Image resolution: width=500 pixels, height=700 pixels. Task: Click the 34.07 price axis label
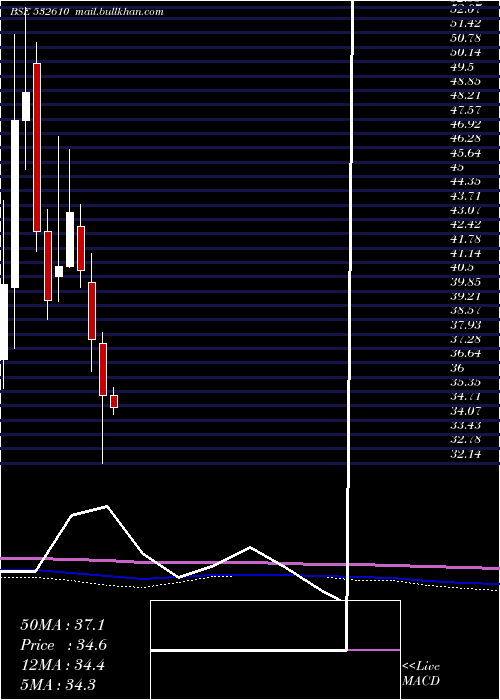[x=466, y=411]
